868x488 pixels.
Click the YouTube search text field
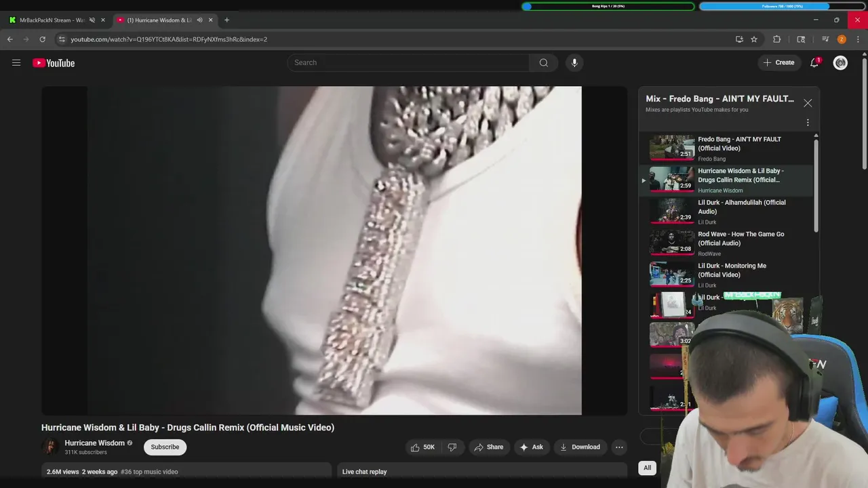(408, 62)
